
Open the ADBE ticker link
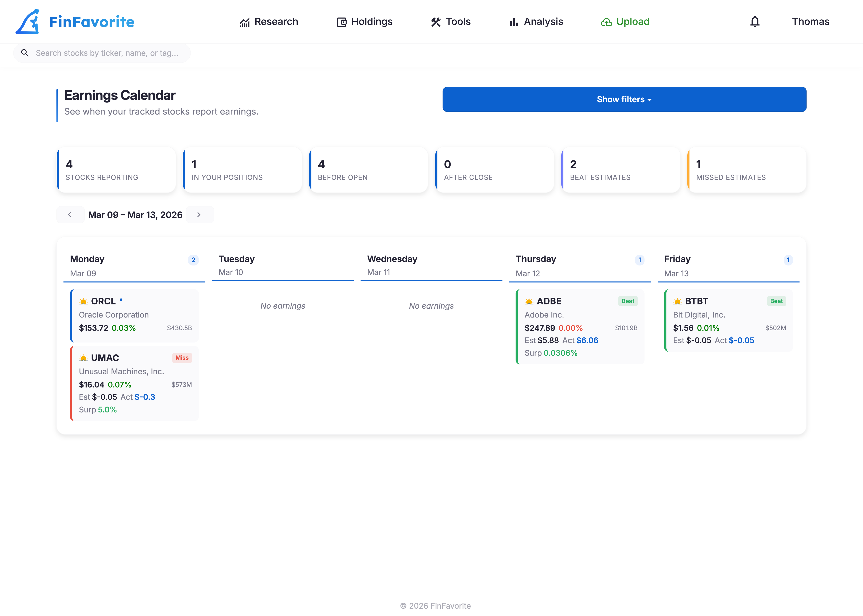click(x=549, y=301)
